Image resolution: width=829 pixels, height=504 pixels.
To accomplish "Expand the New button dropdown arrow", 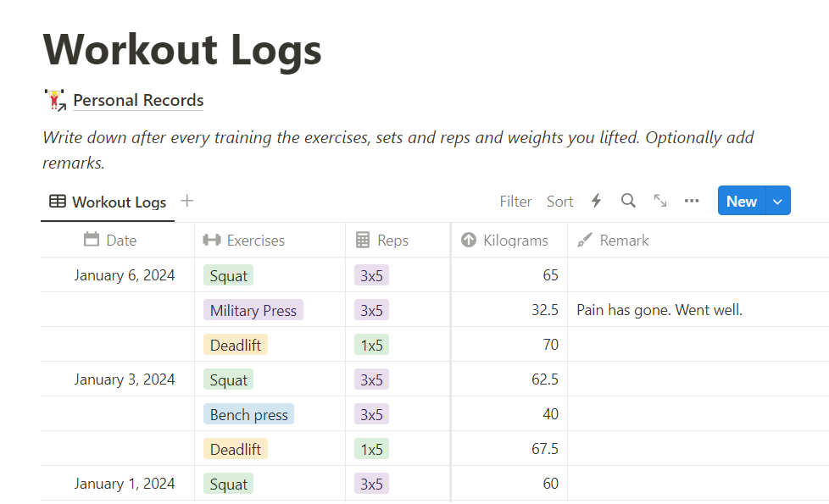I will [778, 201].
